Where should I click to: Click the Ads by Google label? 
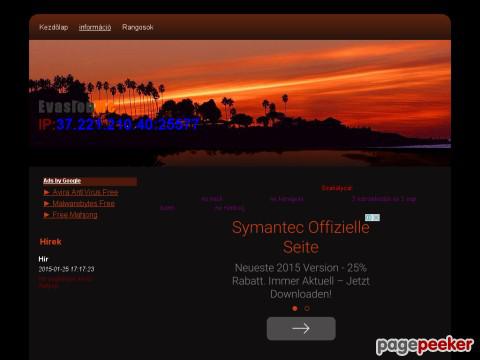pos(62,181)
